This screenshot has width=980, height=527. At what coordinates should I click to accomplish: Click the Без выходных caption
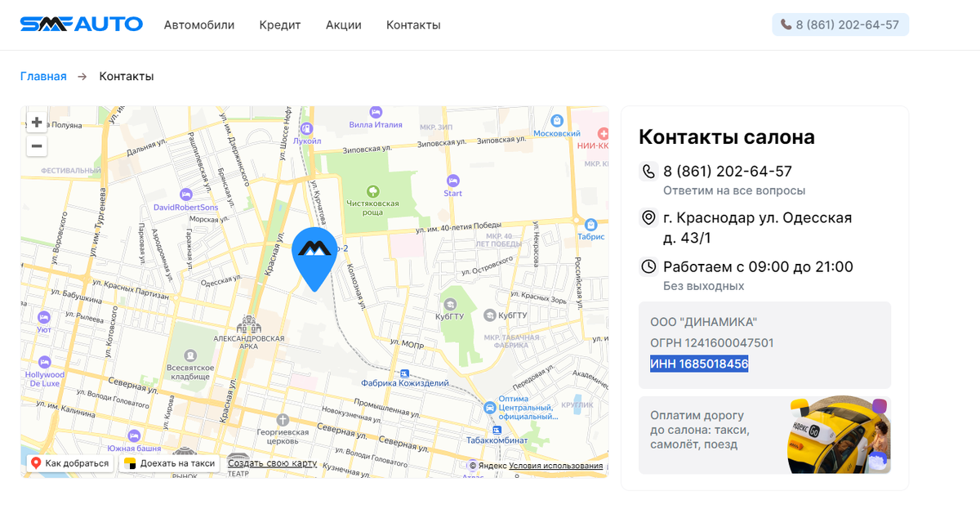(704, 286)
